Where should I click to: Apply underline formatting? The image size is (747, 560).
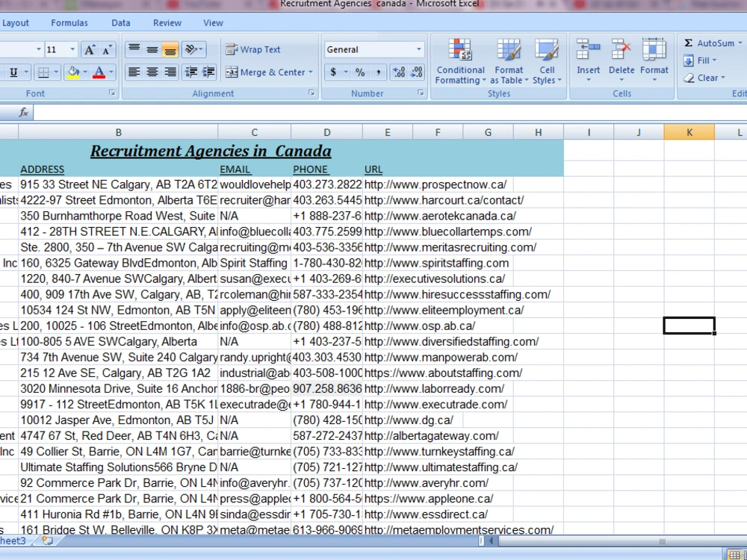click(x=13, y=72)
